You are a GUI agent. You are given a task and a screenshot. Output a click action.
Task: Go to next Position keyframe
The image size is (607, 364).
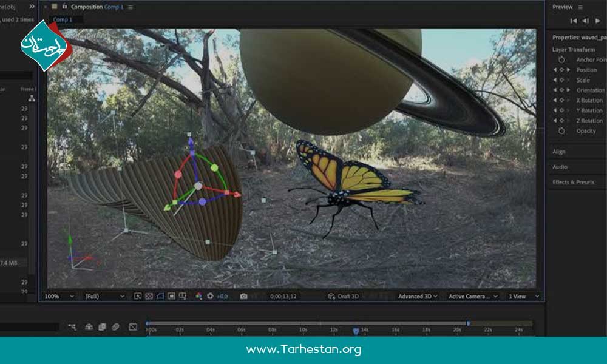tap(568, 70)
